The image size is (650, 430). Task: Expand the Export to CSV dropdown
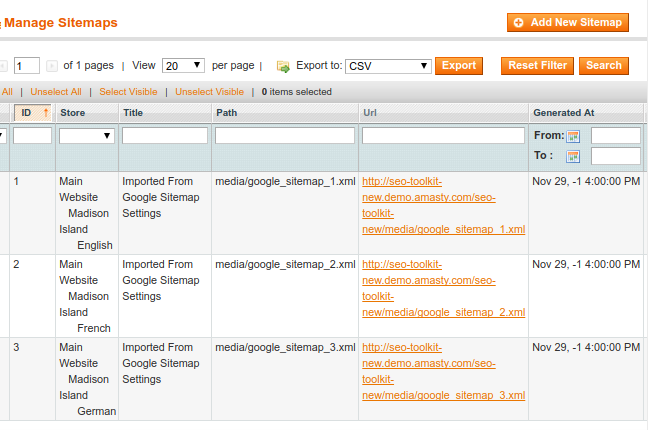click(388, 66)
